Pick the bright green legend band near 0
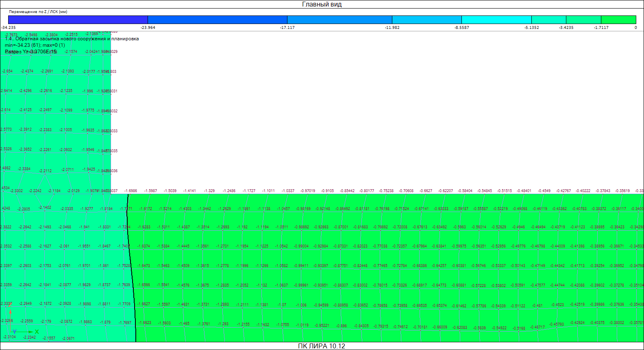 coord(618,20)
